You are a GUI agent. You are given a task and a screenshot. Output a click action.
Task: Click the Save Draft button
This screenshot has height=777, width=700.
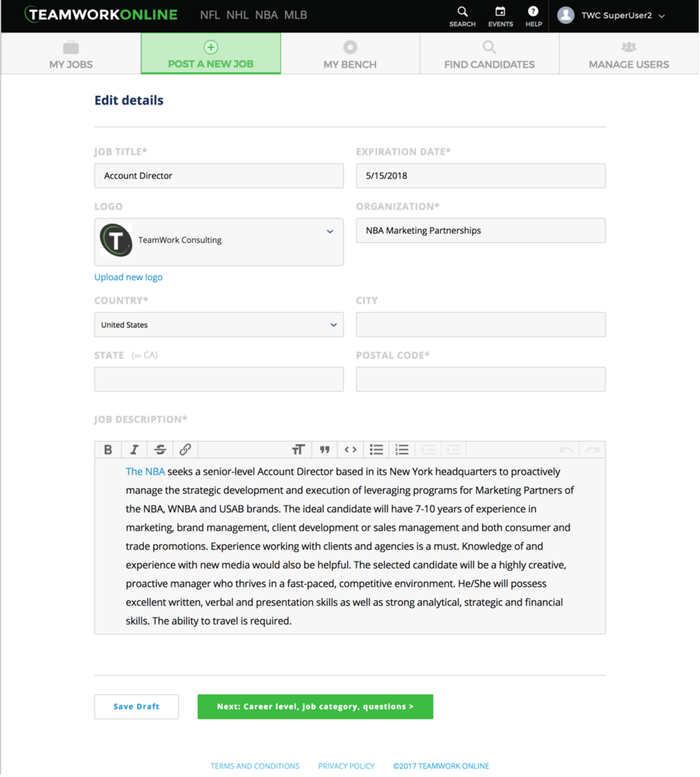[x=136, y=706]
